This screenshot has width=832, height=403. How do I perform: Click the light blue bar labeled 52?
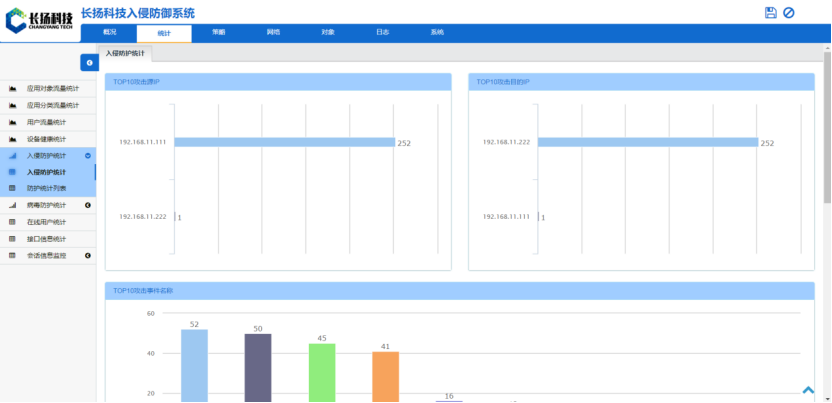click(x=194, y=365)
